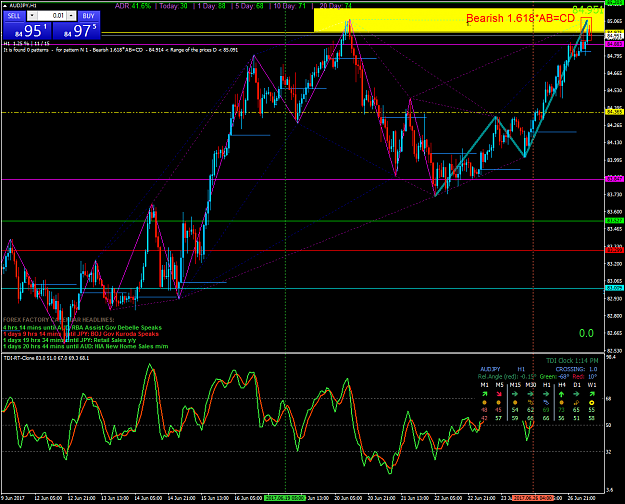Click the M15 timeframe label in TDI dashboard
The height and width of the screenshot is (504, 625).
tap(515, 385)
